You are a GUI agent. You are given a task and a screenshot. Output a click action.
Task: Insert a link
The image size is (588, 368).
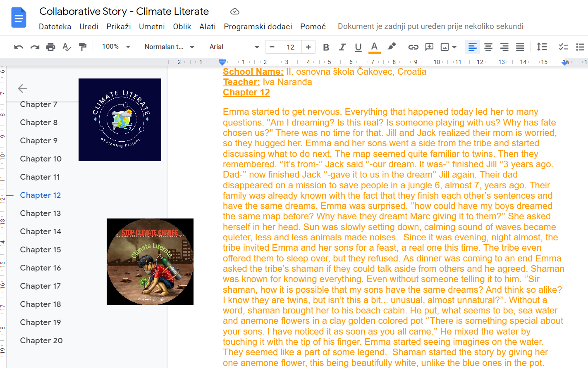point(413,47)
